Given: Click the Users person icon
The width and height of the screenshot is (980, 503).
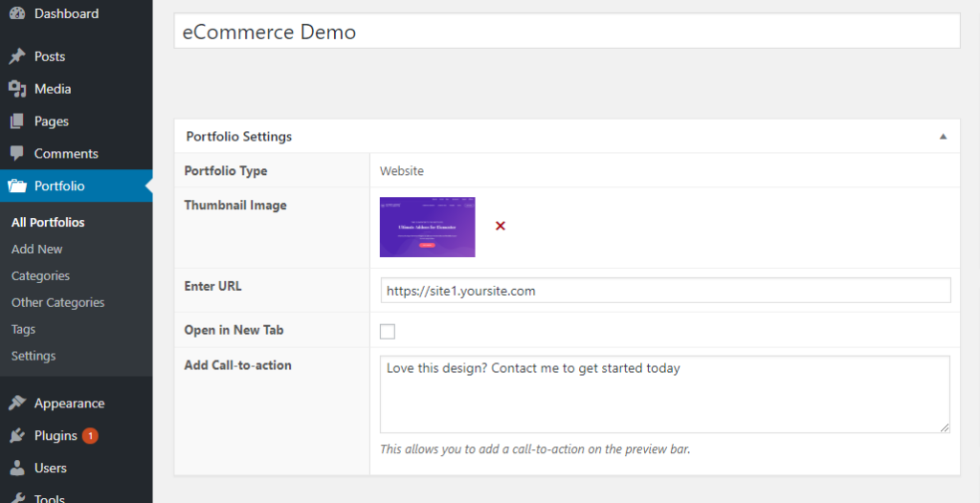Looking at the screenshot, I should pos(17,468).
